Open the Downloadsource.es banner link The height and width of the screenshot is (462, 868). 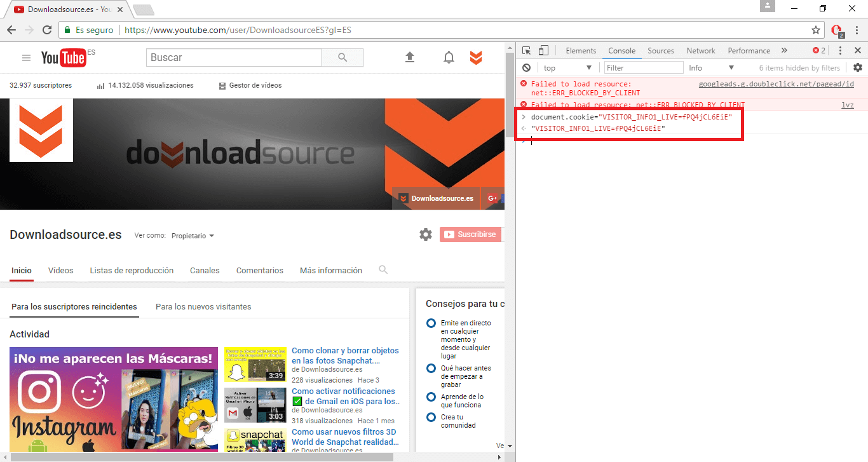click(437, 198)
